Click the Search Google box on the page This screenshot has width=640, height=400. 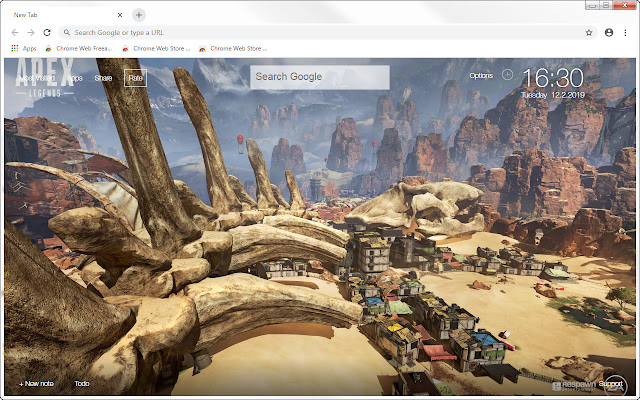(320, 77)
